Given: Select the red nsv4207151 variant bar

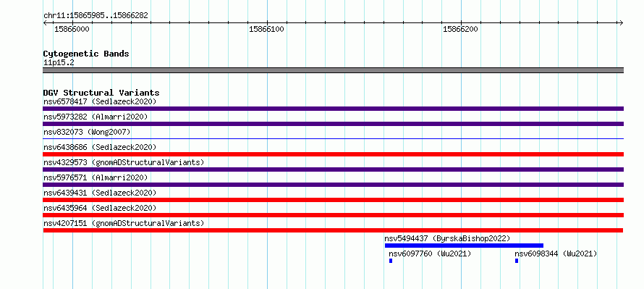Looking at the screenshot, I should (x=333, y=230).
